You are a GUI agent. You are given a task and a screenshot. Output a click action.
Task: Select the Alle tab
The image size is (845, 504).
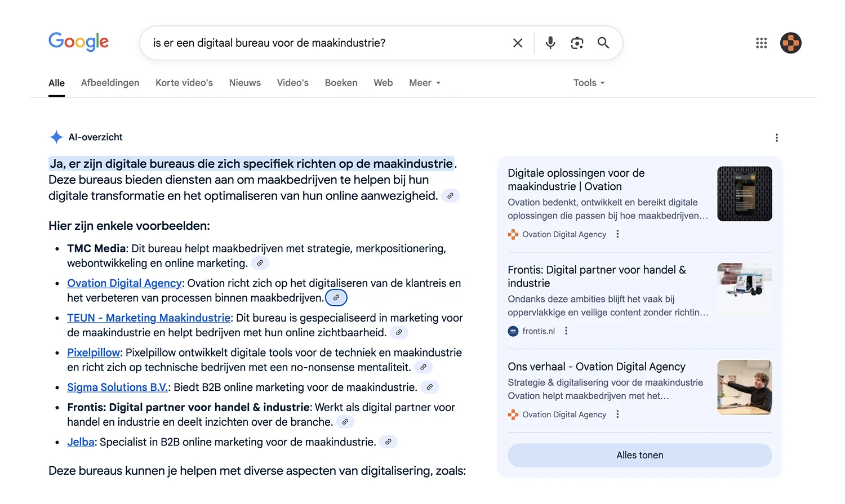click(x=56, y=83)
